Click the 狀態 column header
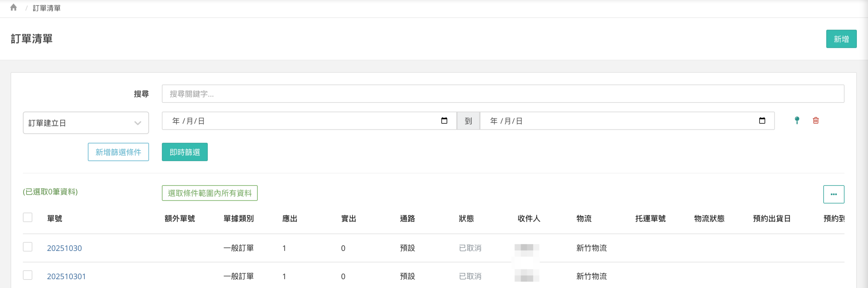 (466, 218)
